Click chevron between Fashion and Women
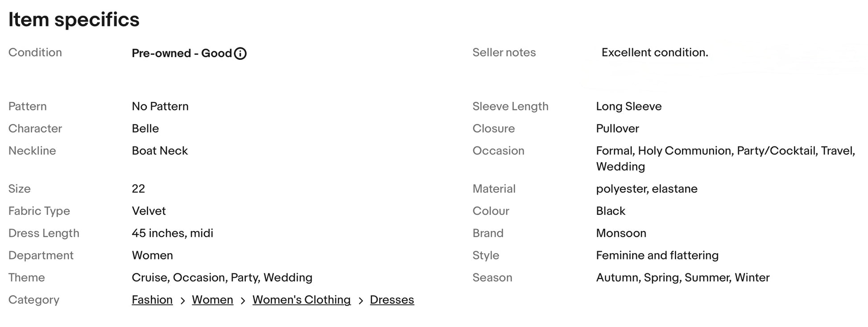Viewport: 868px width, 327px height. point(182,301)
